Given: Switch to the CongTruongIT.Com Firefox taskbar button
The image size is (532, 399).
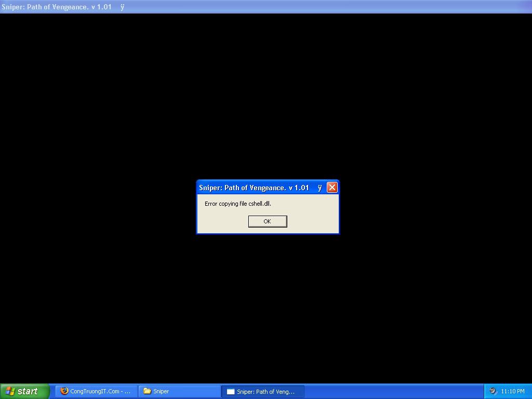Looking at the screenshot, I should click(96, 391).
